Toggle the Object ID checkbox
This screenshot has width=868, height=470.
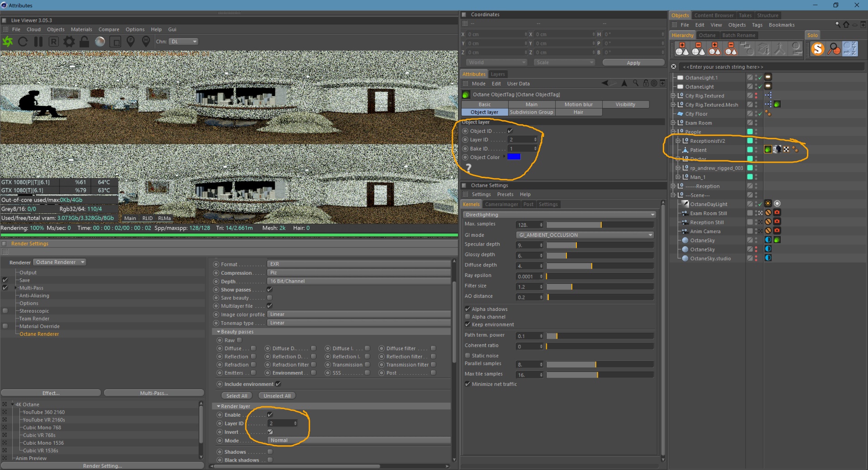[510, 131]
